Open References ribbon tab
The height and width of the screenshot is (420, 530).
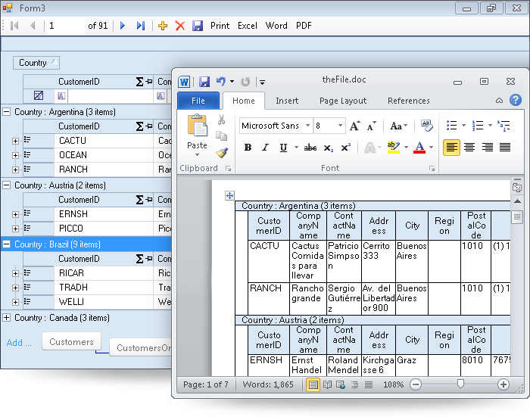[408, 101]
